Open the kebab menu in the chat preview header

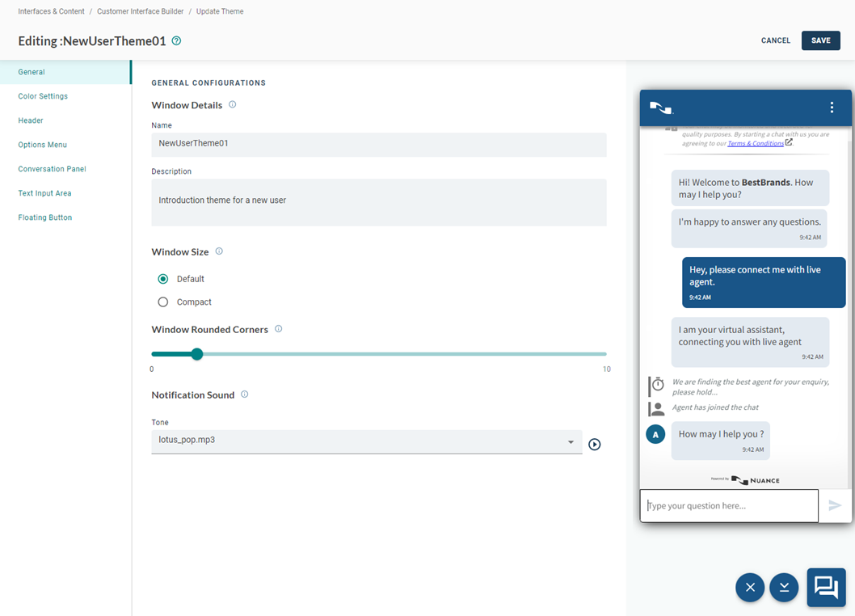(x=832, y=107)
